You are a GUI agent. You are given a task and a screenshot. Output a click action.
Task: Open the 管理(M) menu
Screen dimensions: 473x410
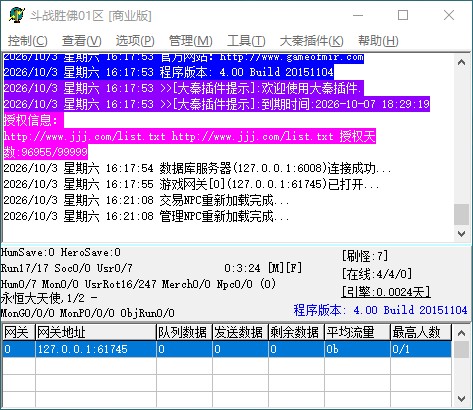click(x=191, y=41)
